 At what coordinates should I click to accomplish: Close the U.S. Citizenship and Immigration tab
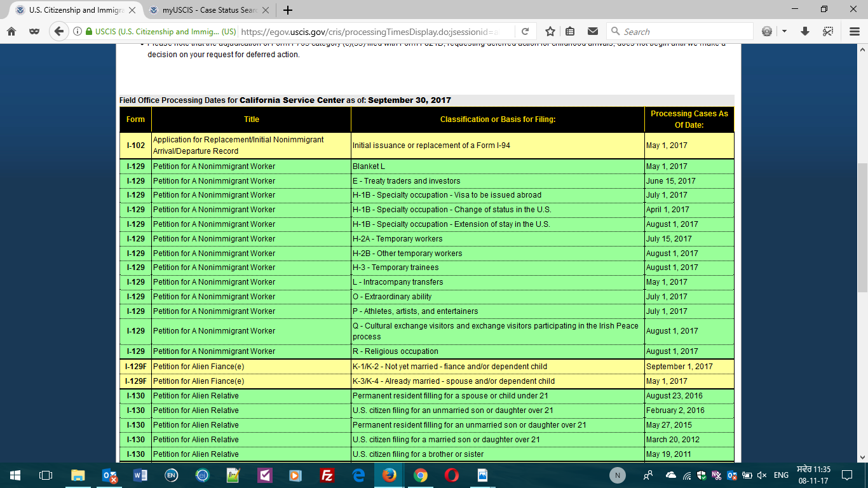tap(133, 10)
